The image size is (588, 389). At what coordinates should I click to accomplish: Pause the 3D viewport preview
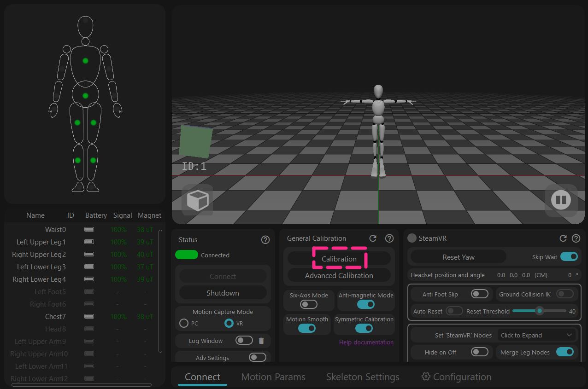[561, 200]
